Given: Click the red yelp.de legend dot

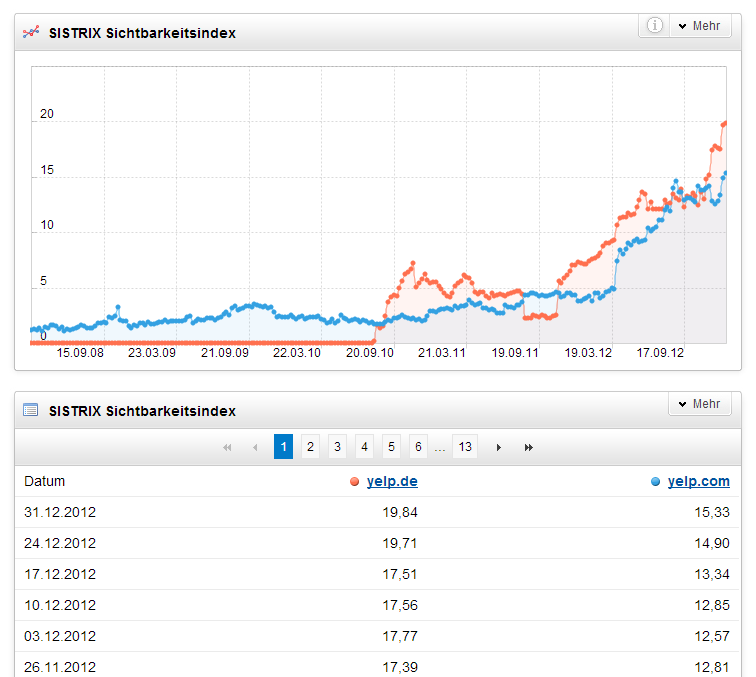Looking at the screenshot, I should pyautogui.click(x=355, y=482).
